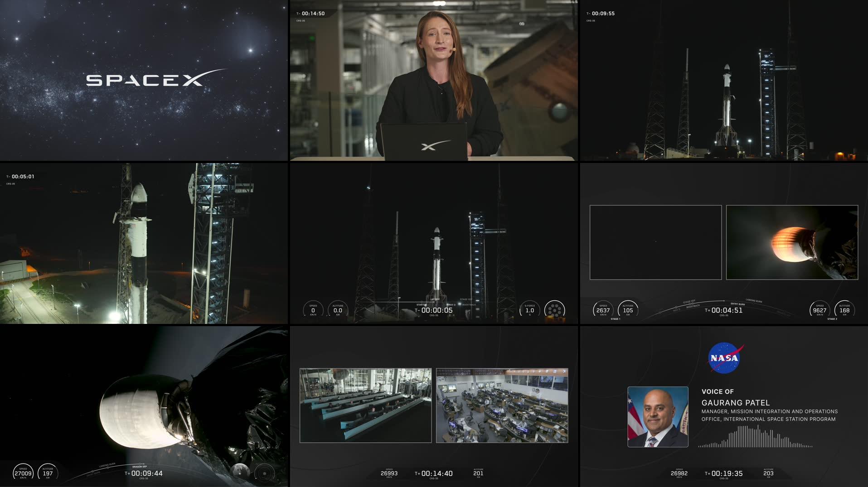Open the close-up rocket frame at T-00:05:01
The width and height of the screenshot is (868, 487).
144,243
